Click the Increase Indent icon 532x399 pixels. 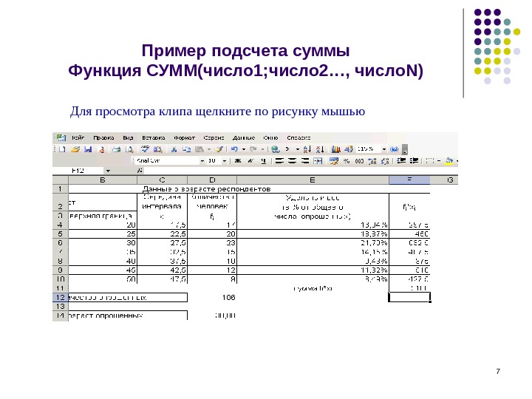coord(414,161)
